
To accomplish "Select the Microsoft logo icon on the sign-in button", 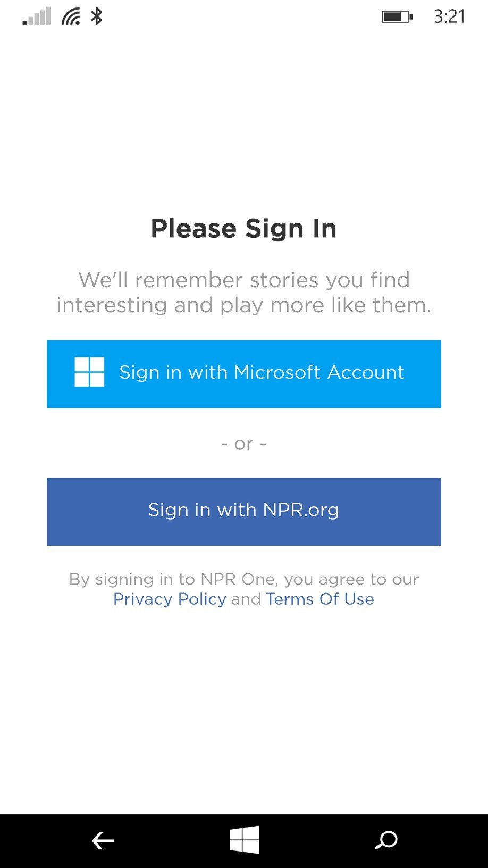I will (89, 373).
